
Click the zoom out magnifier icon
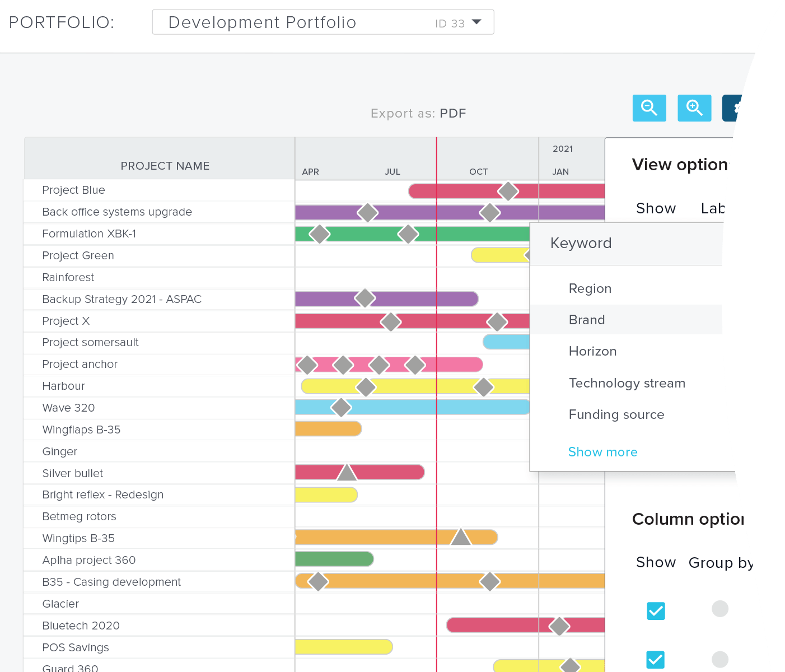click(x=649, y=108)
